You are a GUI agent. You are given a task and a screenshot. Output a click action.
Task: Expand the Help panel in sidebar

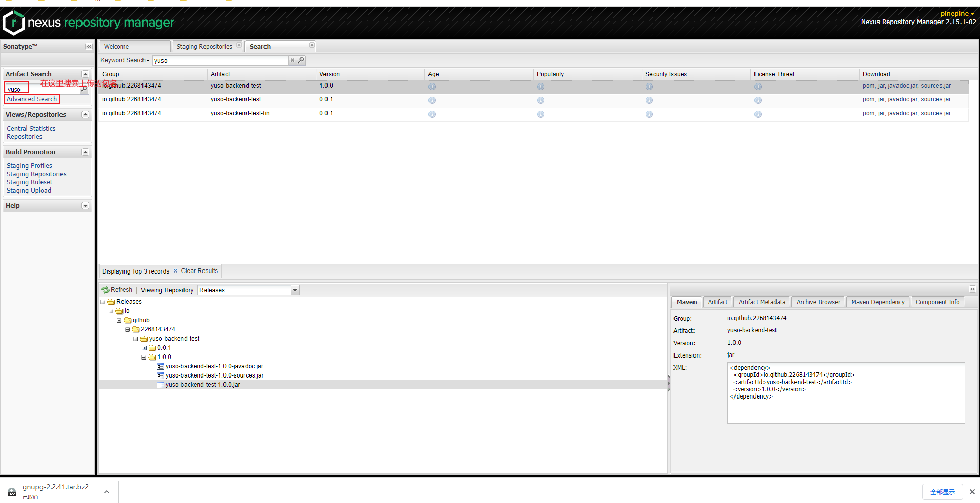tap(85, 206)
